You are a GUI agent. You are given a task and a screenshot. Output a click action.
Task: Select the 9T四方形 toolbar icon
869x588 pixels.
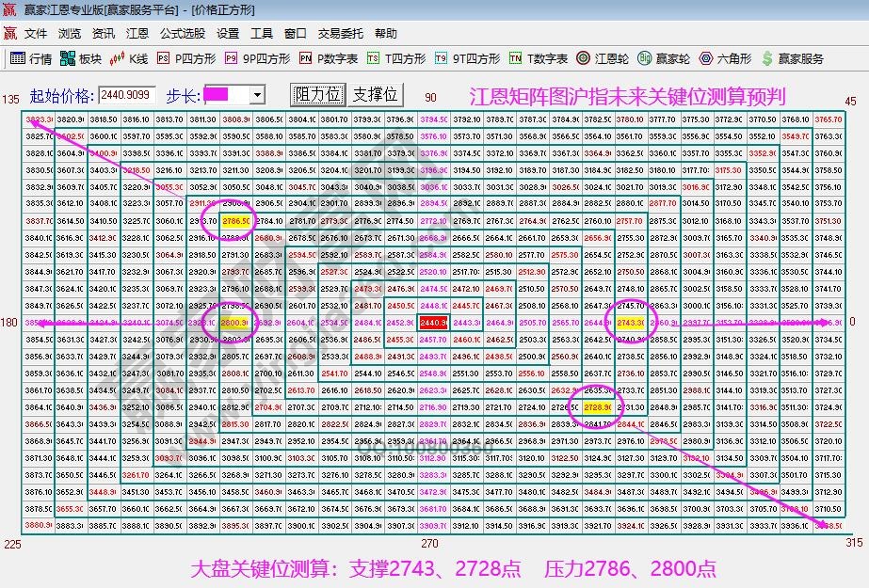468,58
